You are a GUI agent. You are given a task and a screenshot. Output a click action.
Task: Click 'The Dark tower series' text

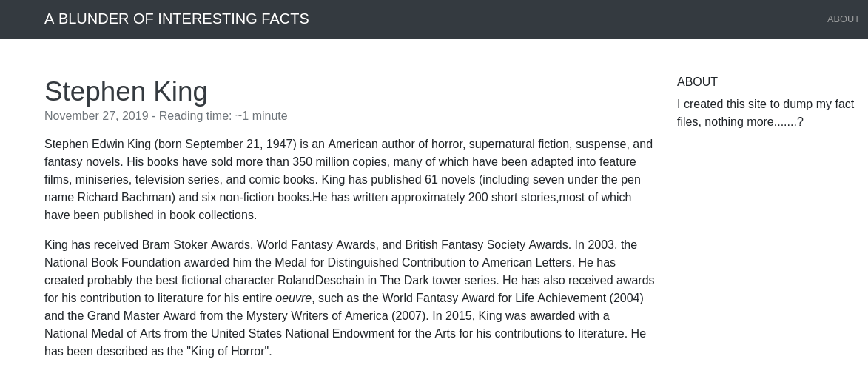click(439, 281)
